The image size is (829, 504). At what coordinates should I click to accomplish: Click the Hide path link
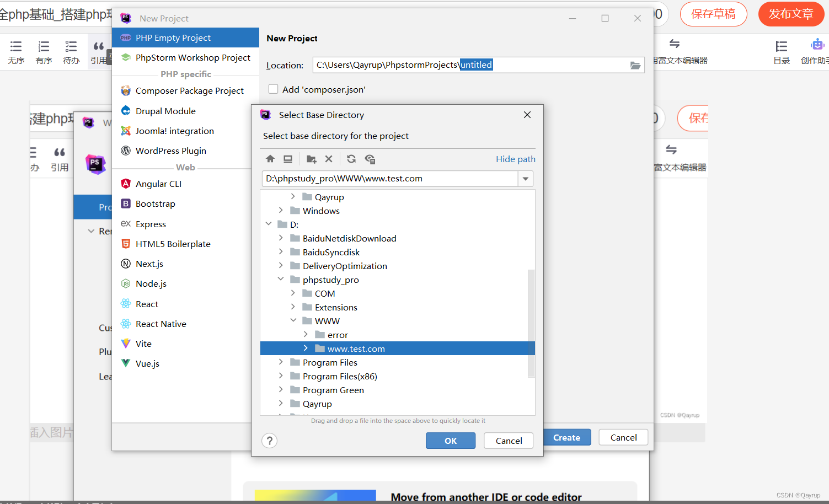pyautogui.click(x=515, y=159)
